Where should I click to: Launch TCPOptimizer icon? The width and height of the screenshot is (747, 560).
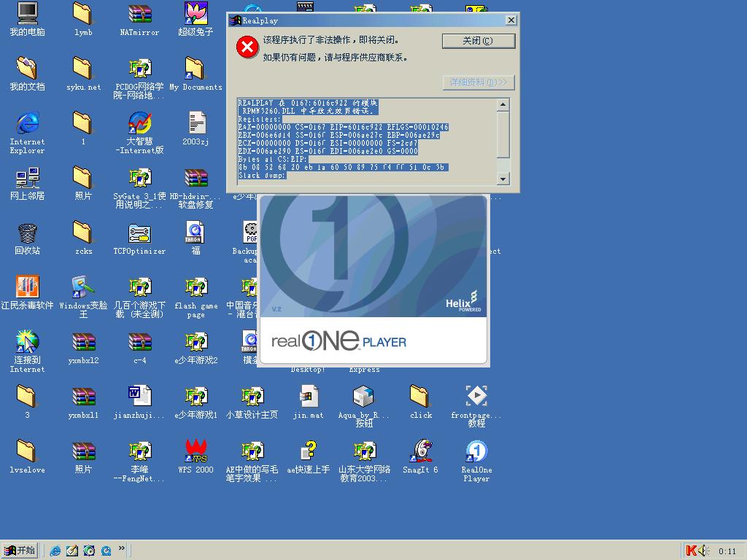[x=139, y=233]
